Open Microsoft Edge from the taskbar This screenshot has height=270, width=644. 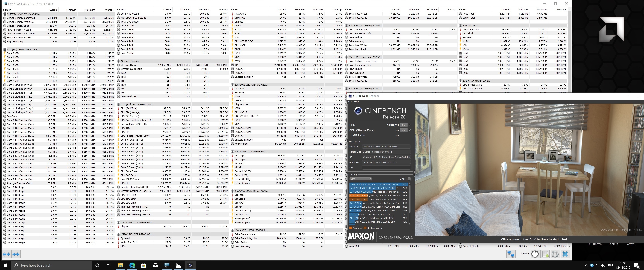(x=132, y=265)
